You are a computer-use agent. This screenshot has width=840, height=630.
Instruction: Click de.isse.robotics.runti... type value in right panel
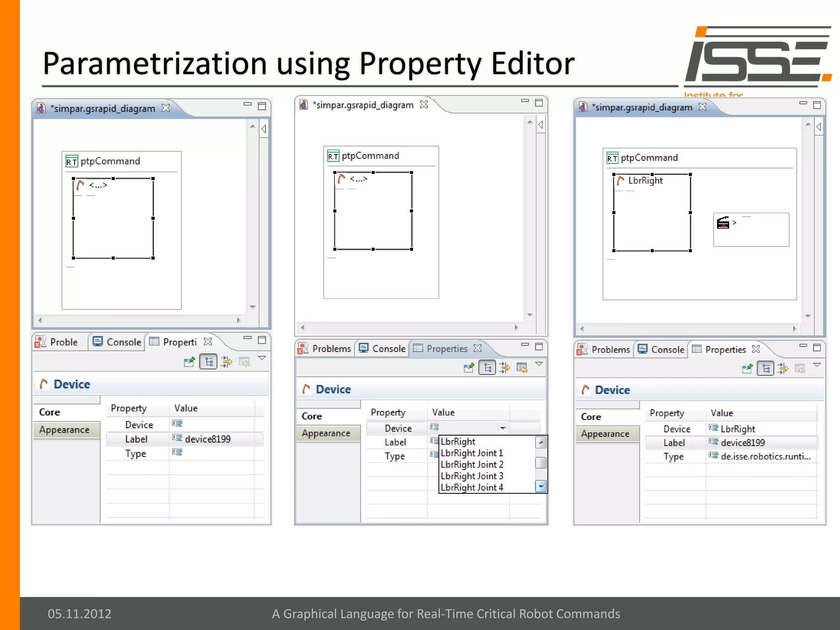[x=765, y=457]
